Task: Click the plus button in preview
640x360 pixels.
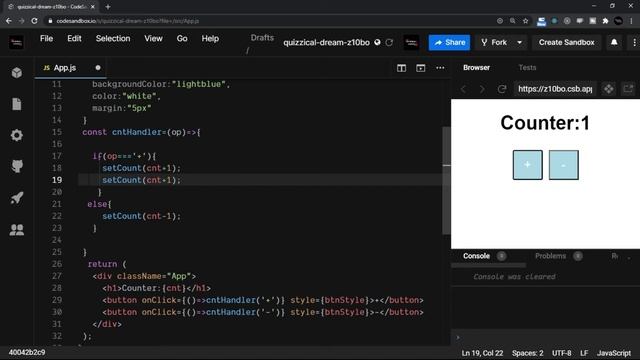Action: click(527, 165)
